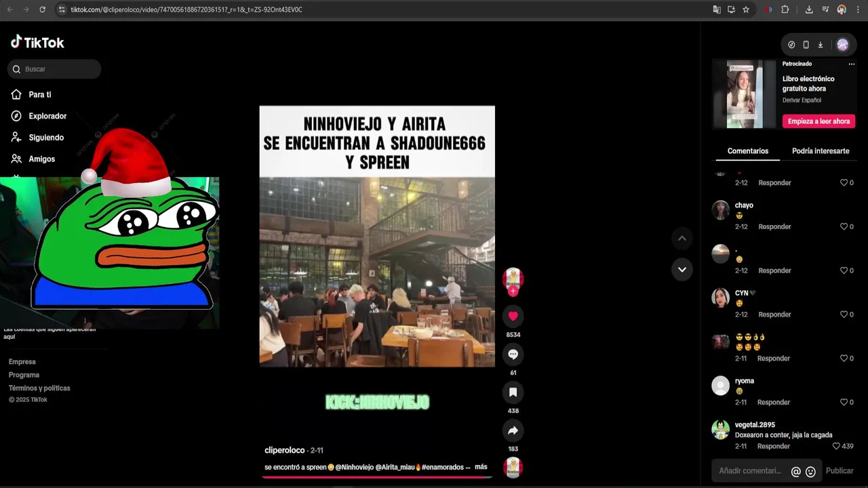Reload the browser page

42,9
